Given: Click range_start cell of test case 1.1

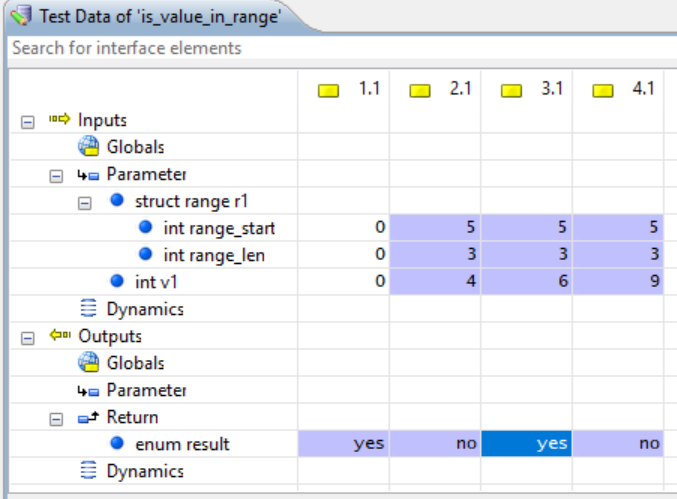Looking at the screenshot, I should [344, 227].
